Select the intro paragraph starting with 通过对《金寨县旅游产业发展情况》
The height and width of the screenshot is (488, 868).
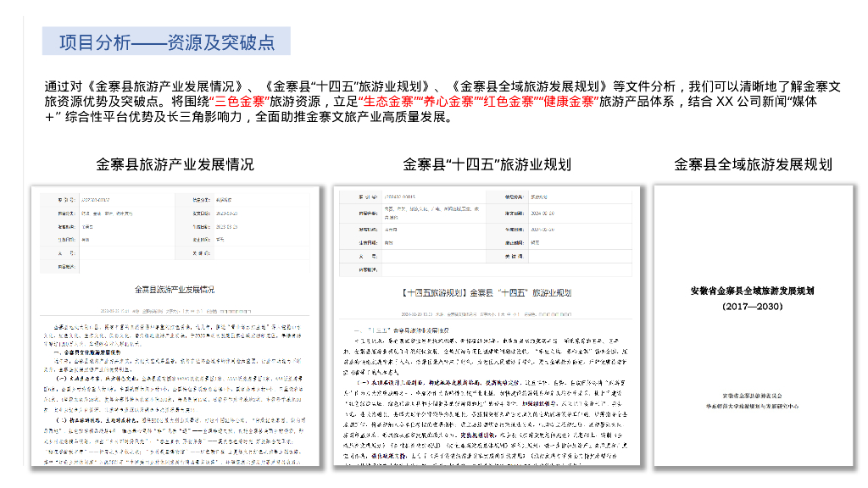coord(442,102)
